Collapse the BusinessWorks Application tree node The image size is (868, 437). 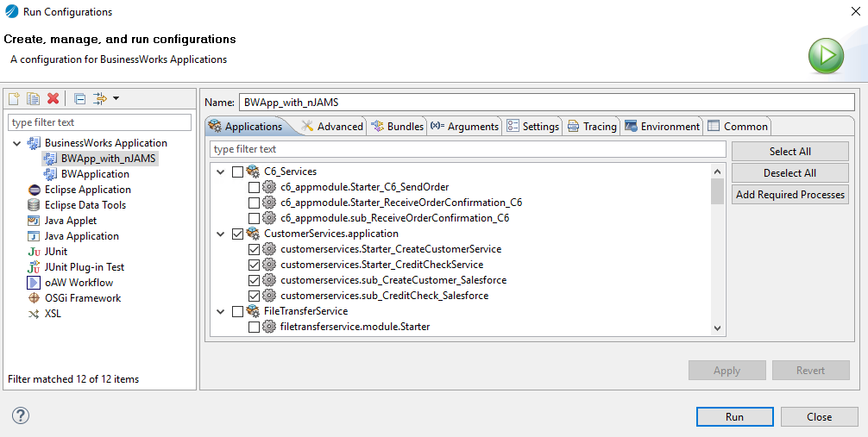click(16, 144)
